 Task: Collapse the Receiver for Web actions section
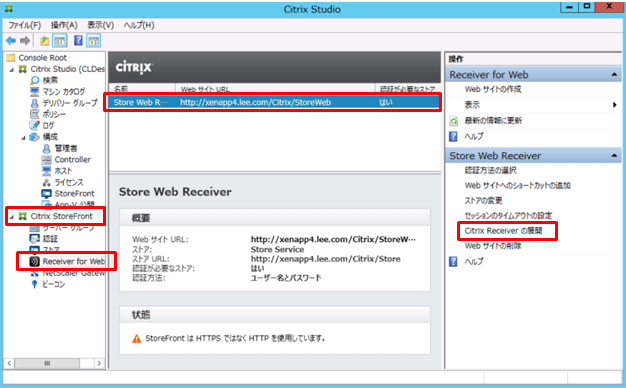[x=614, y=75]
